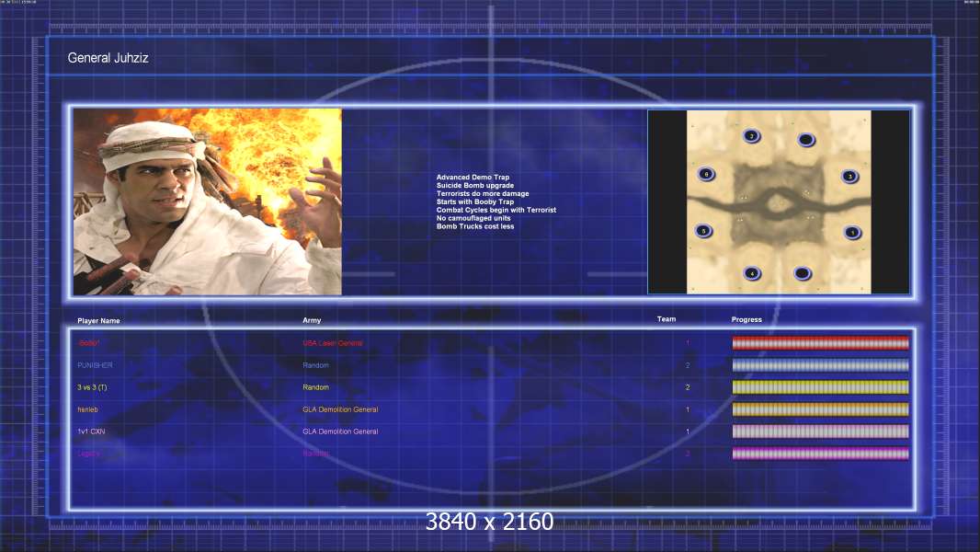Click the USA Laser General army entry
980x552 pixels.
tap(333, 343)
